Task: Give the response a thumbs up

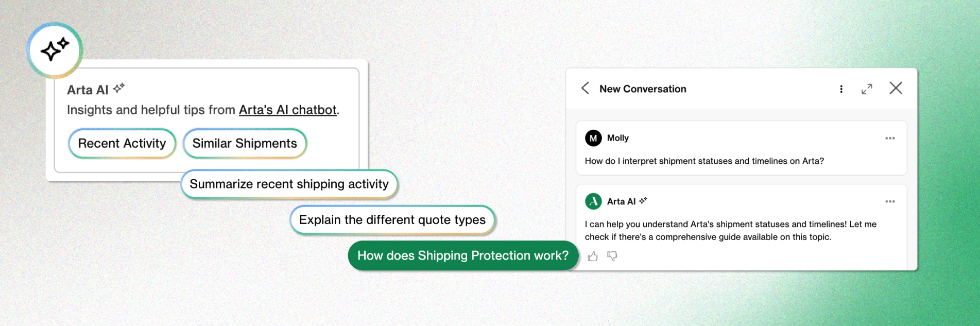Action: click(593, 256)
